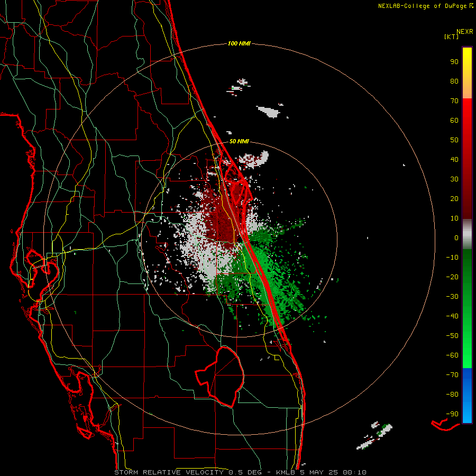The image size is (476, 476).
Task: Click the blue bottom segment of the color bar
Action: [467, 396]
